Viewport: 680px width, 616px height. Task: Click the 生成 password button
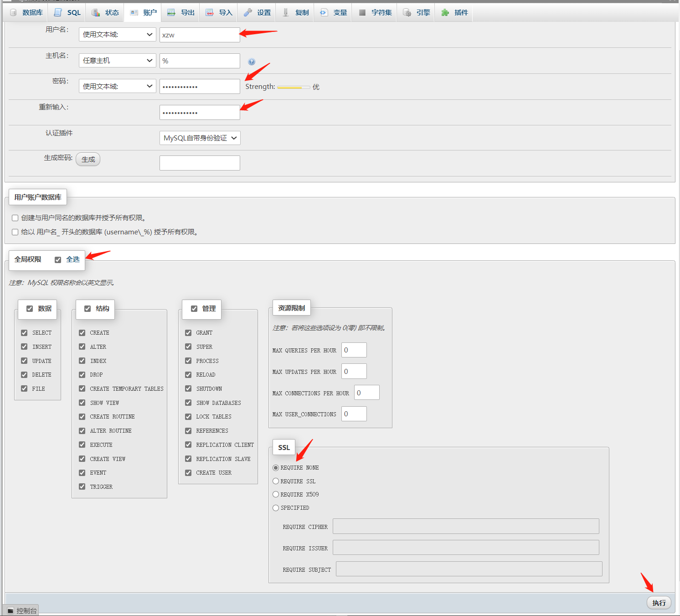click(x=88, y=159)
